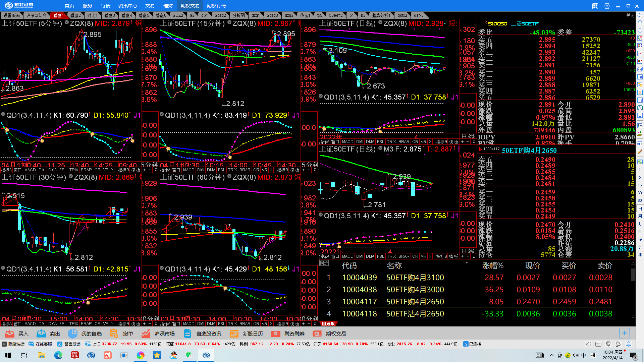Click 关闭 at top right of layout tabs

[x=630, y=15]
